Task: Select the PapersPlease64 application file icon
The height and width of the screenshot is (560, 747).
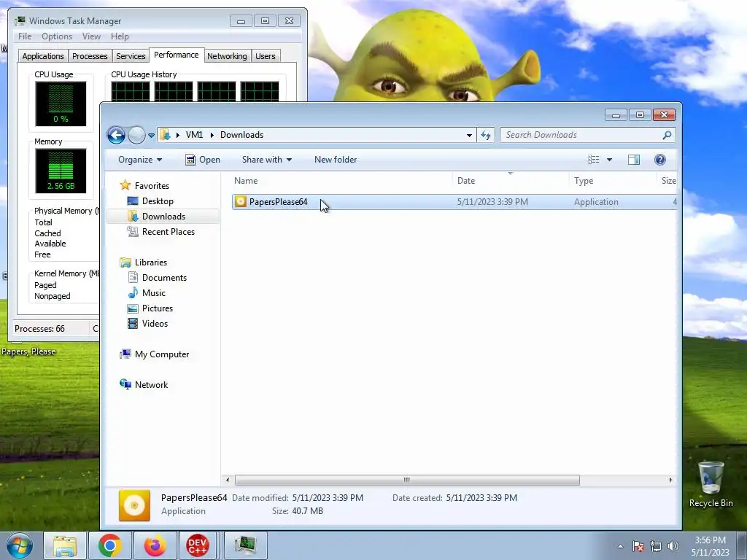Action: pos(241,201)
